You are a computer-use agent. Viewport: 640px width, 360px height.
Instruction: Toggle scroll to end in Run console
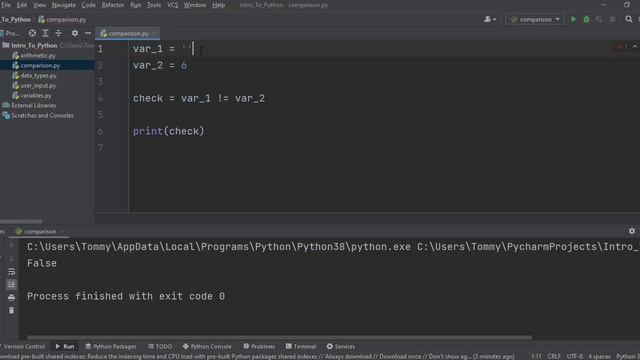[x=11, y=284]
